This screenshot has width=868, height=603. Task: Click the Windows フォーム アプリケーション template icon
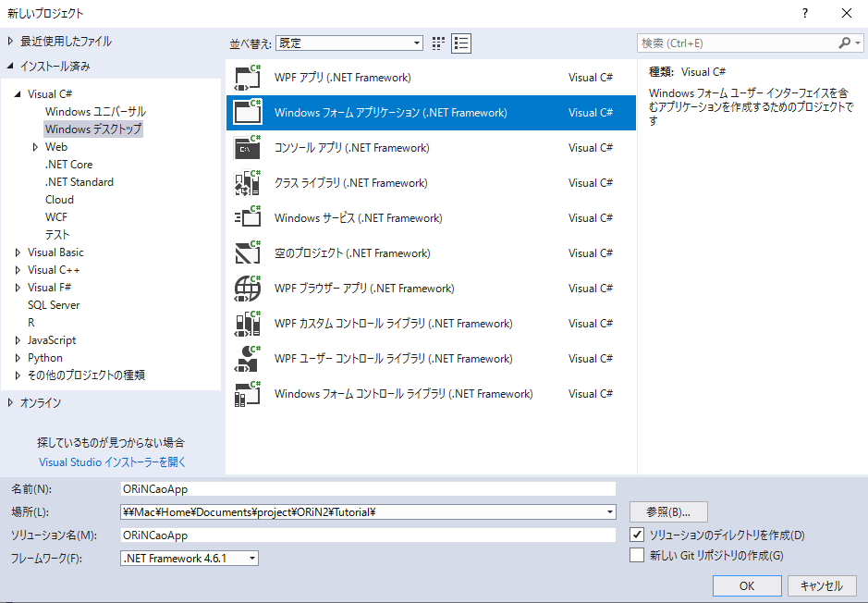248,113
